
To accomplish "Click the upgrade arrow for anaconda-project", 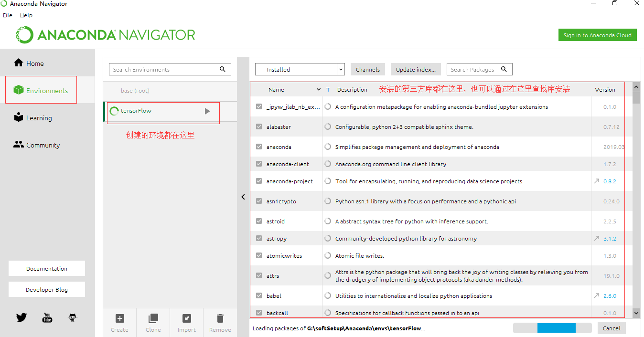I will (x=596, y=181).
